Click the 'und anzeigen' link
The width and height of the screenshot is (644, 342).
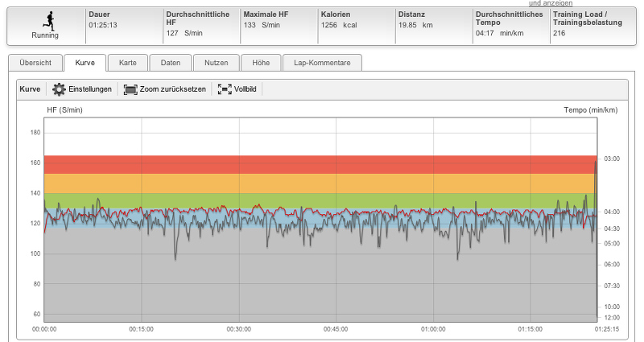pyautogui.click(x=551, y=3)
